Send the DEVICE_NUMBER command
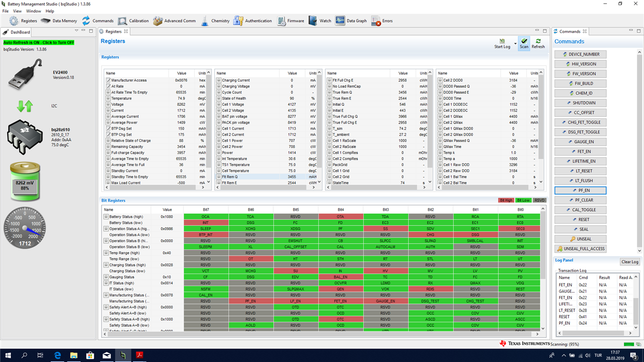The width and height of the screenshot is (644, 362). click(x=580, y=54)
